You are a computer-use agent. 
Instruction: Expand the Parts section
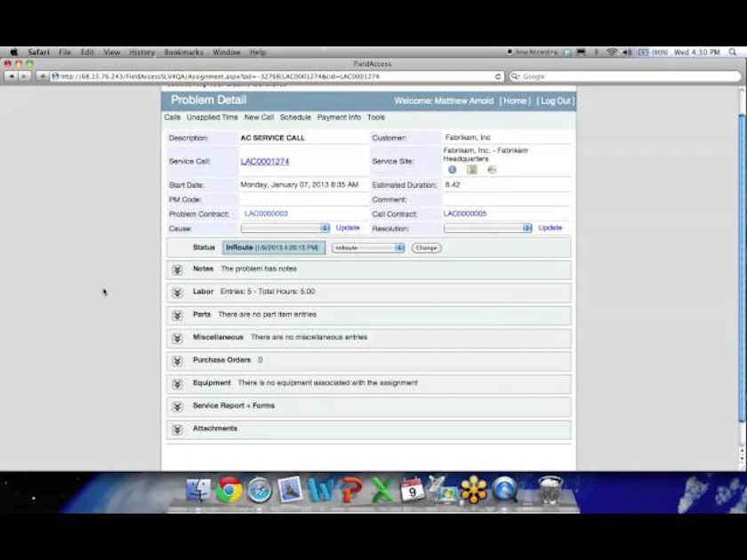(177, 316)
